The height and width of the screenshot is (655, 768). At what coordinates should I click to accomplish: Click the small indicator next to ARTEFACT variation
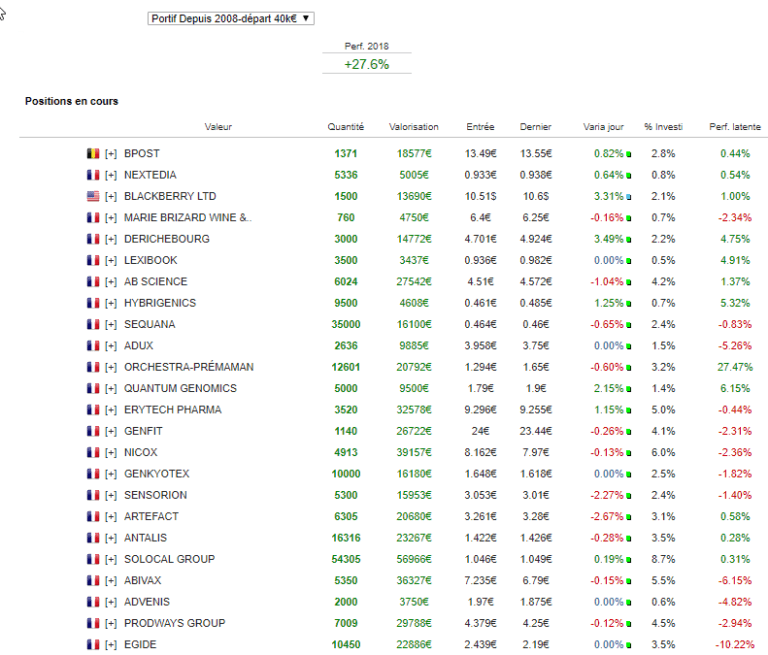629,516
